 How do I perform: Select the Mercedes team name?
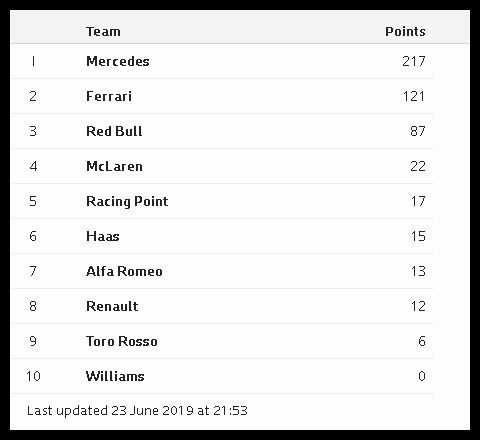click(118, 61)
